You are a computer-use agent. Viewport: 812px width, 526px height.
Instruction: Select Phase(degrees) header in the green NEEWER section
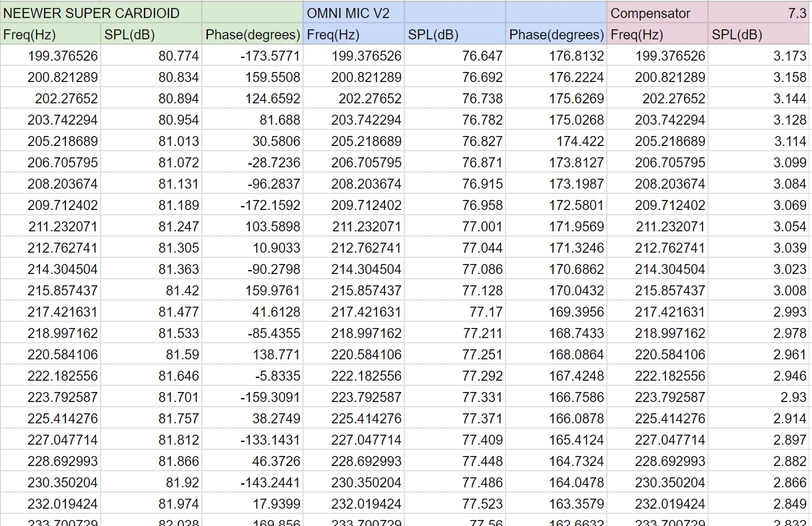point(252,35)
